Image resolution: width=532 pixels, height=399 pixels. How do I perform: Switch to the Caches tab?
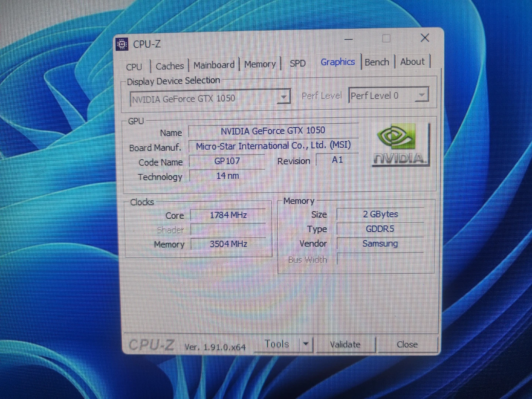170,66
